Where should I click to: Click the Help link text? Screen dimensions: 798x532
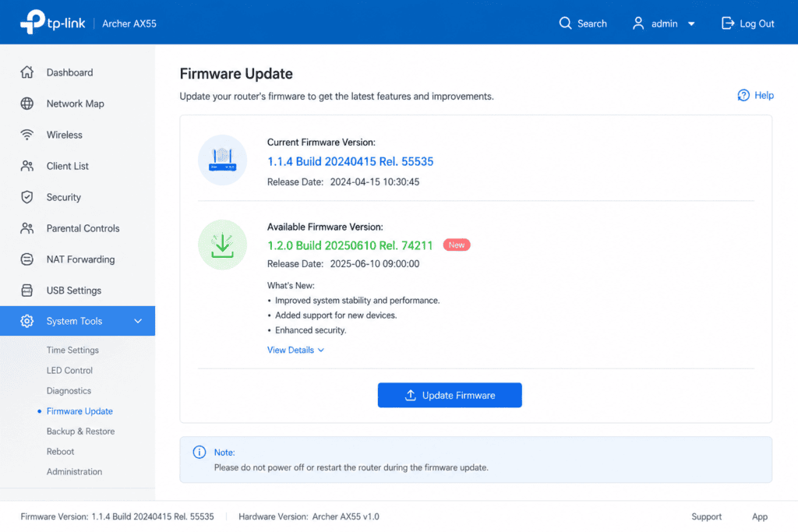pyautogui.click(x=764, y=95)
